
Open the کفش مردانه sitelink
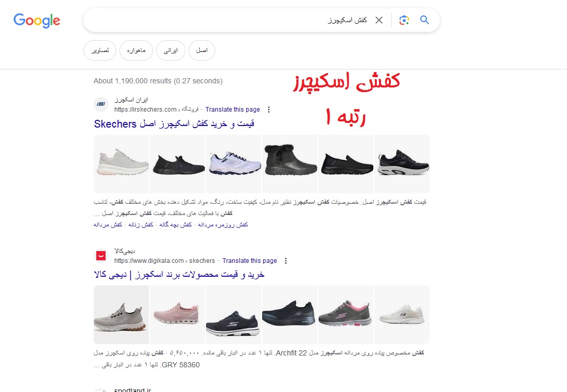108,225
